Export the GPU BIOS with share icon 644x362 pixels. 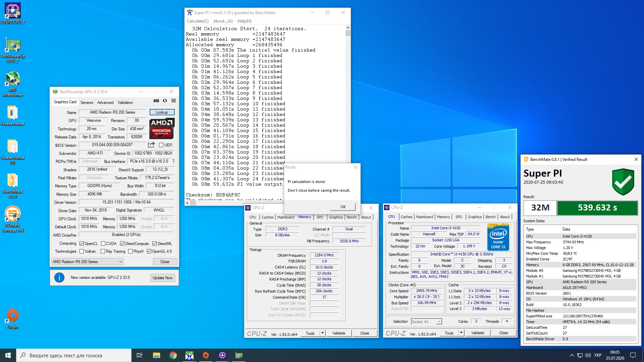point(151,145)
